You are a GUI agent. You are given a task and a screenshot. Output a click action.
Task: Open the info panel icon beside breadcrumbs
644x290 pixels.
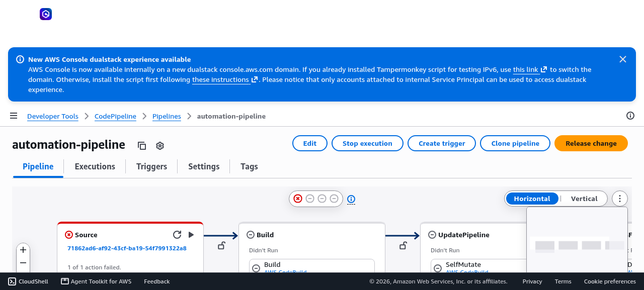pyautogui.click(x=630, y=116)
